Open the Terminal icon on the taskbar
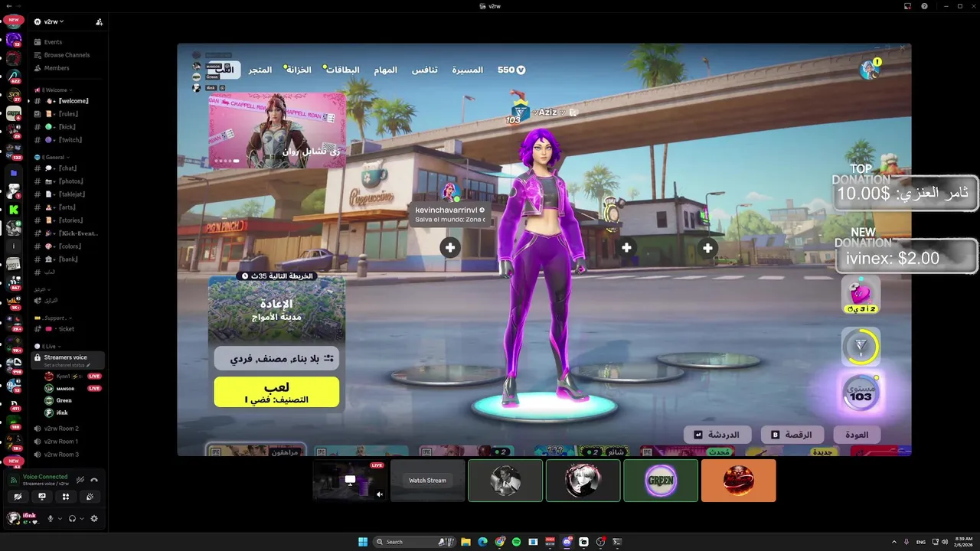This screenshot has height=551, width=980. [617, 542]
